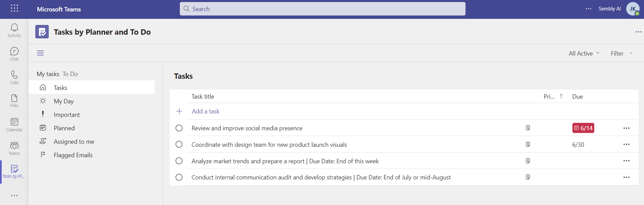Open more options for internal communication audit task
The image size is (644, 205).
(627, 177)
